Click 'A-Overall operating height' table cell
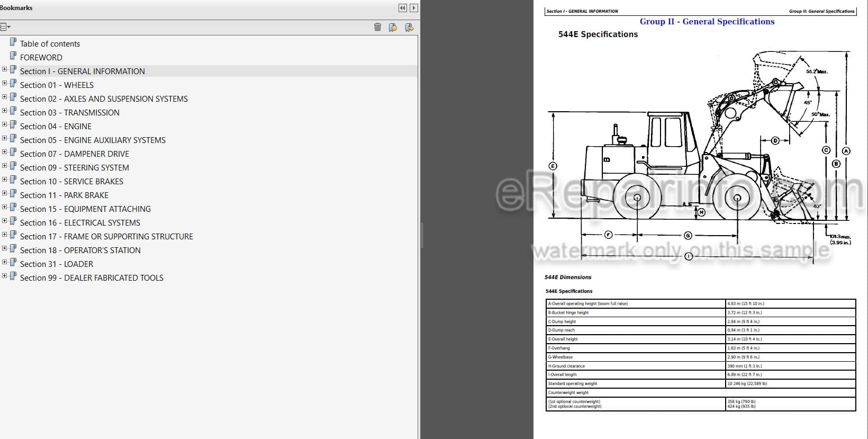The image size is (868, 439). [636, 303]
